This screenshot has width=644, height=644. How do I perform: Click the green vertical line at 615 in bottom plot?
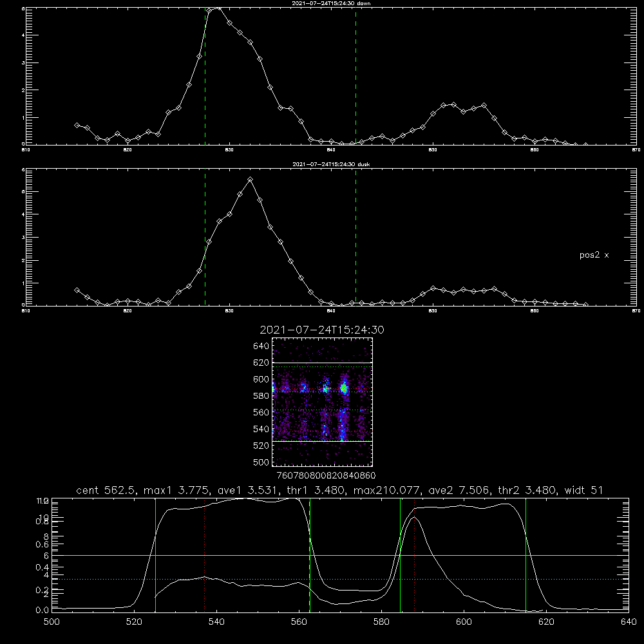pyautogui.click(x=526, y=555)
